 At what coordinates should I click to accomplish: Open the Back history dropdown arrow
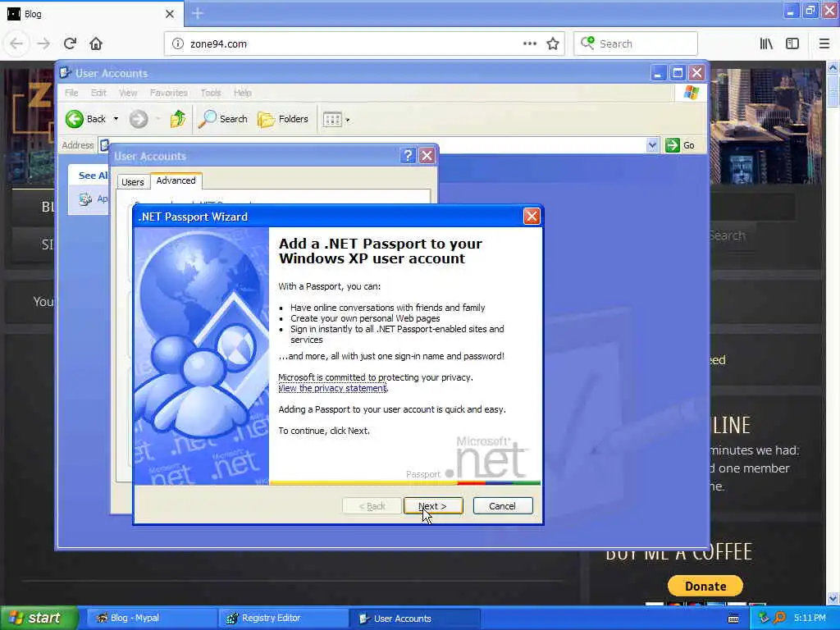(116, 119)
